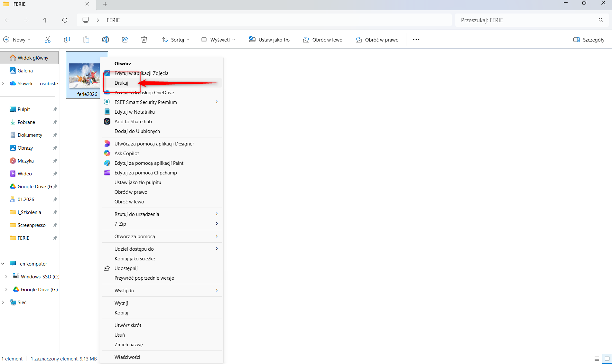The width and height of the screenshot is (612, 364).
Task: Open the Sortuj dropdown
Action: click(175, 40)
